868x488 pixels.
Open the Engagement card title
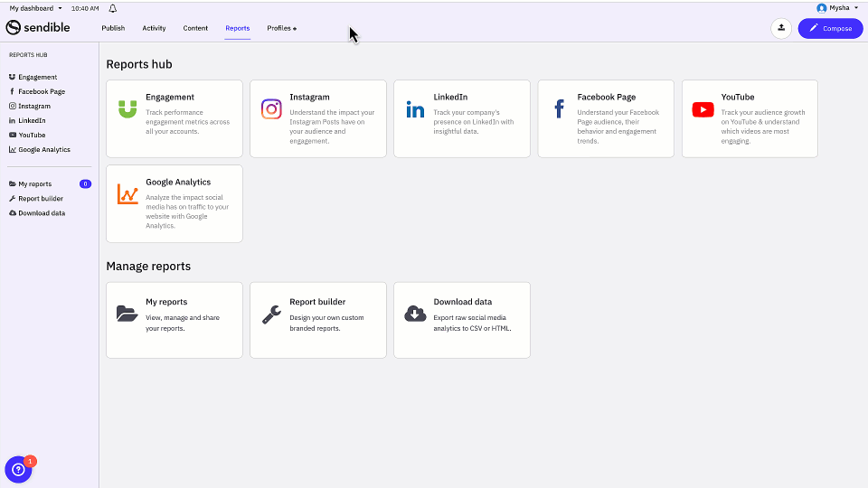tap(170, 97)
